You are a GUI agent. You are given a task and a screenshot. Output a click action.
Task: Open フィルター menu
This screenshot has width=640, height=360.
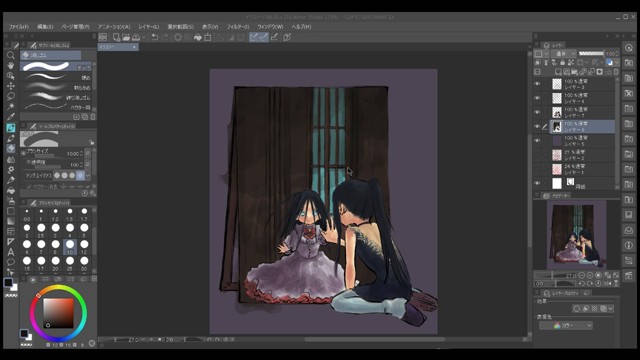238,27
